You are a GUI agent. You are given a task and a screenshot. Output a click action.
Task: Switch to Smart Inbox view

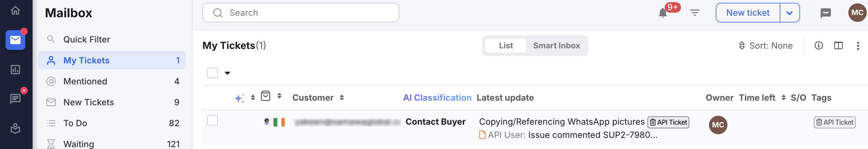(556, 46)
